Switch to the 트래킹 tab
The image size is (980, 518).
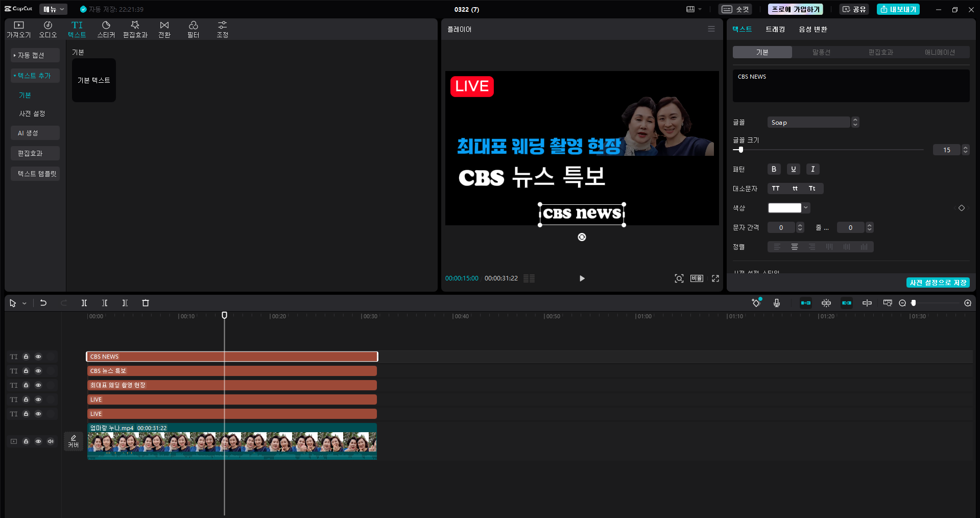(x=775, y=29)
